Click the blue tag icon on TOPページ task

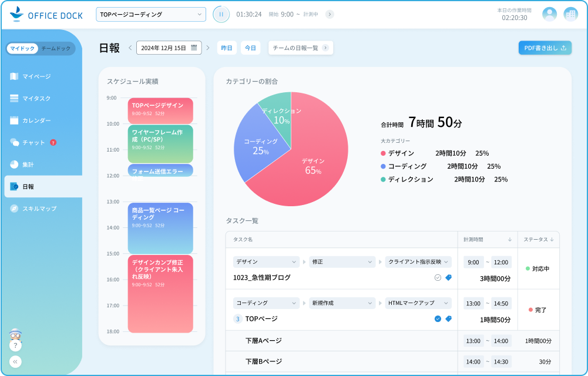(448, 318)
